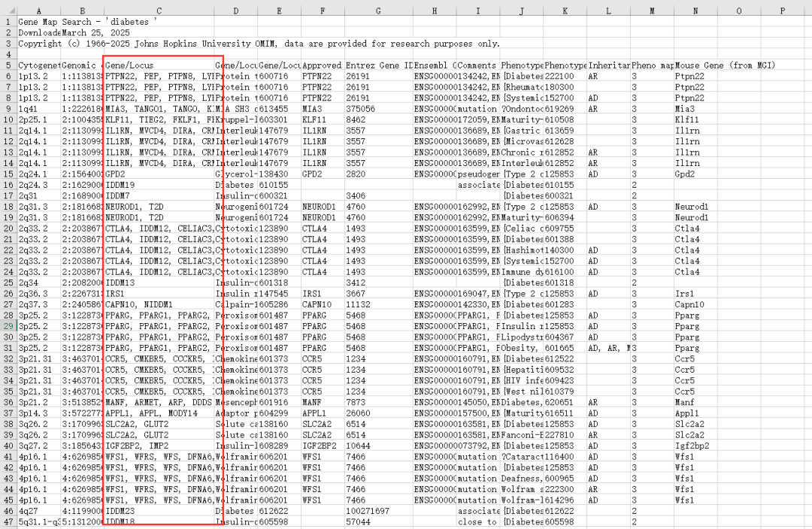Select column C header
The width and height of the screenshot is (812, 529).
pyautogui.click(x=158, y=11)
